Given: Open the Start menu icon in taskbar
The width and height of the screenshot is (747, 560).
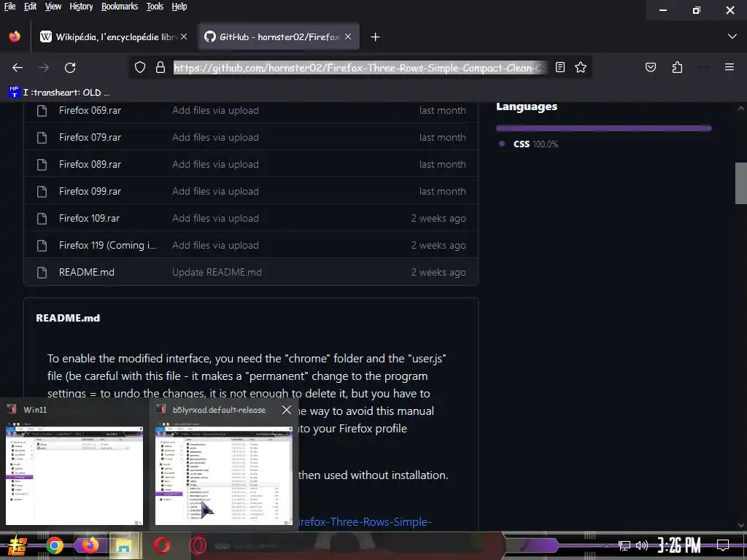Looking at the screenshot, I should pos(17,545).
